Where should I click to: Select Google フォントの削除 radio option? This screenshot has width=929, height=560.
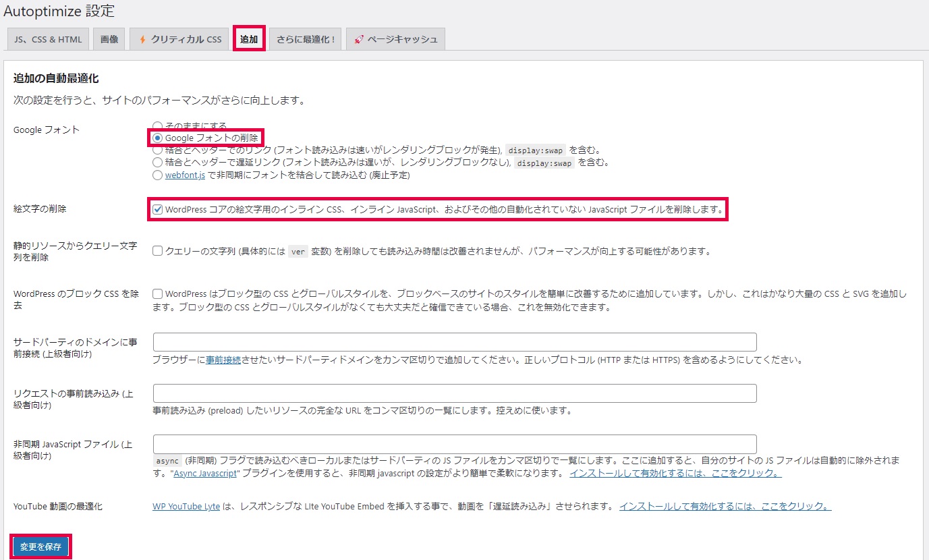click(x=157, y=138)
